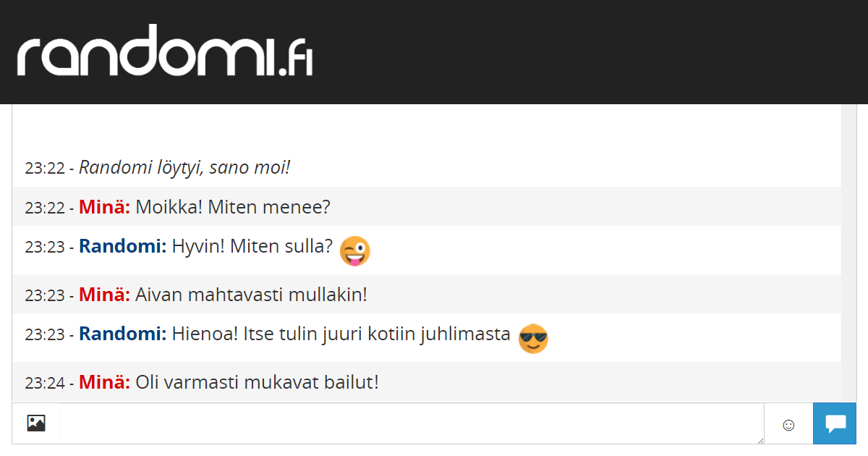Viewport: 868px width, 456px height.
Task: Click the 23:24 timestamp
Action: pyautogui.click(x=45, y=383)
